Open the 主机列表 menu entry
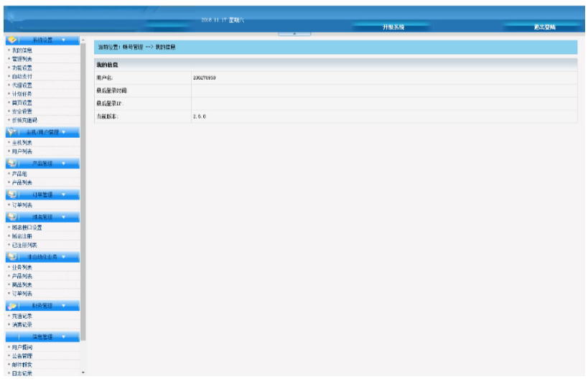Screen dimensions: 588x387 22,143
